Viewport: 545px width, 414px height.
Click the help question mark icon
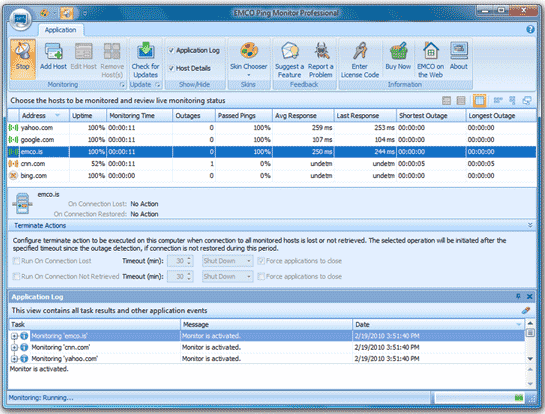[x=530, y=29]
